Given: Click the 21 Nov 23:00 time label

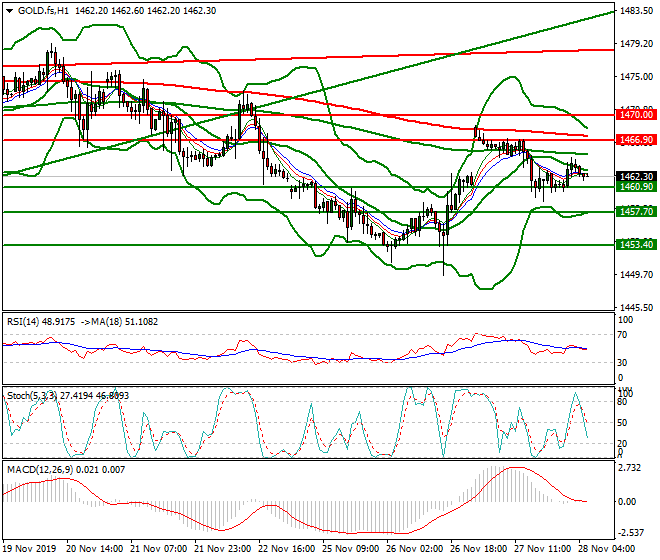Looking at the screenshot, I should pos(223,549).
